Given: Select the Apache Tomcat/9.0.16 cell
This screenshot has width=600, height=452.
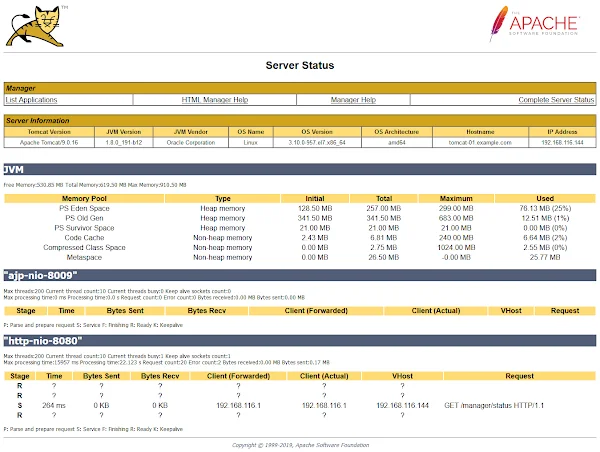Looking at the screenshot, I should (49, 142).
